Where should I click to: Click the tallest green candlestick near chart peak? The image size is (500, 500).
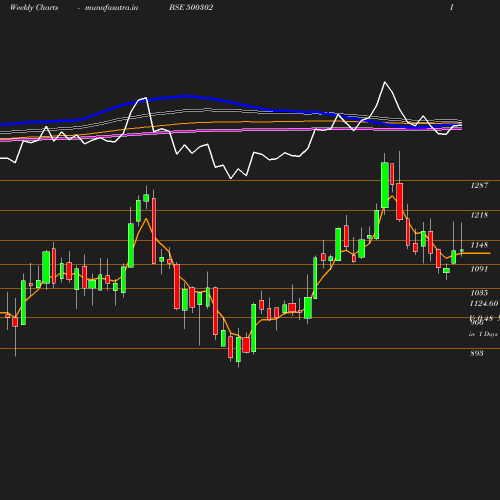[385, 185]
